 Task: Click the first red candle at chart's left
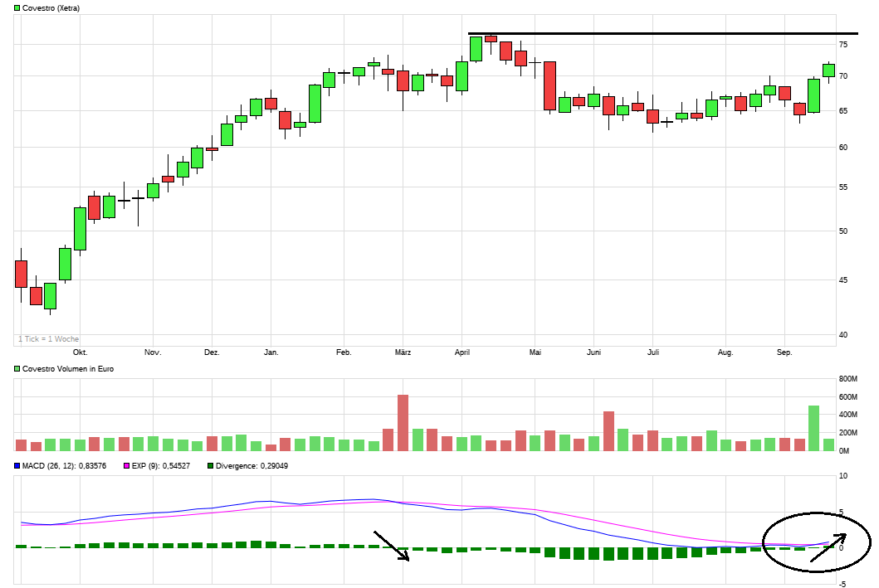tap(22, 274)
